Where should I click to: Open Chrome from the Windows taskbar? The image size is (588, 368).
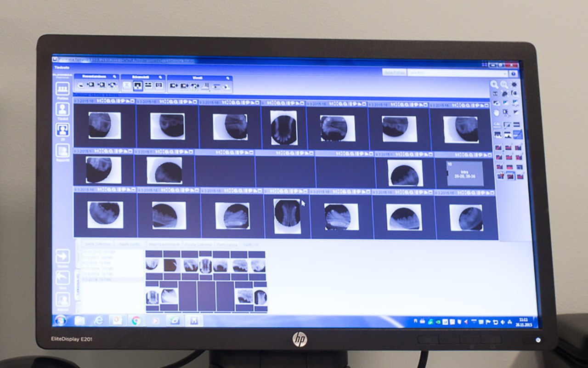click(x=136, y=320)
